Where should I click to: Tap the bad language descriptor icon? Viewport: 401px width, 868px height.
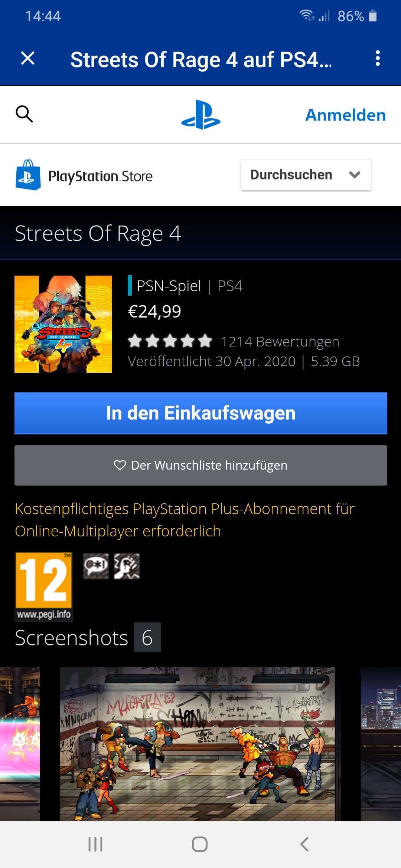point(96,566)
